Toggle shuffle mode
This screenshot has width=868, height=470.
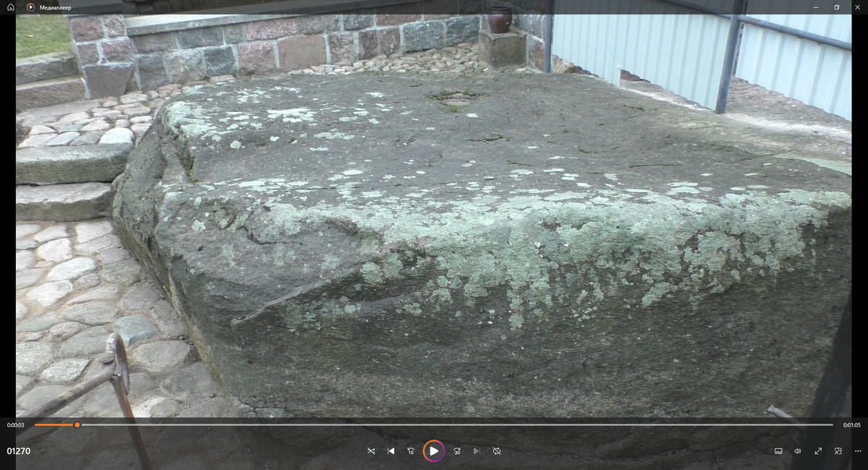click(371, 451)
